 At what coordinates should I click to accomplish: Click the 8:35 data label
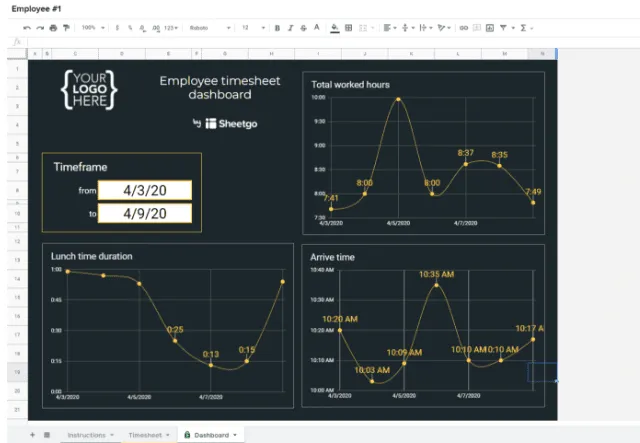coord(499,155)
